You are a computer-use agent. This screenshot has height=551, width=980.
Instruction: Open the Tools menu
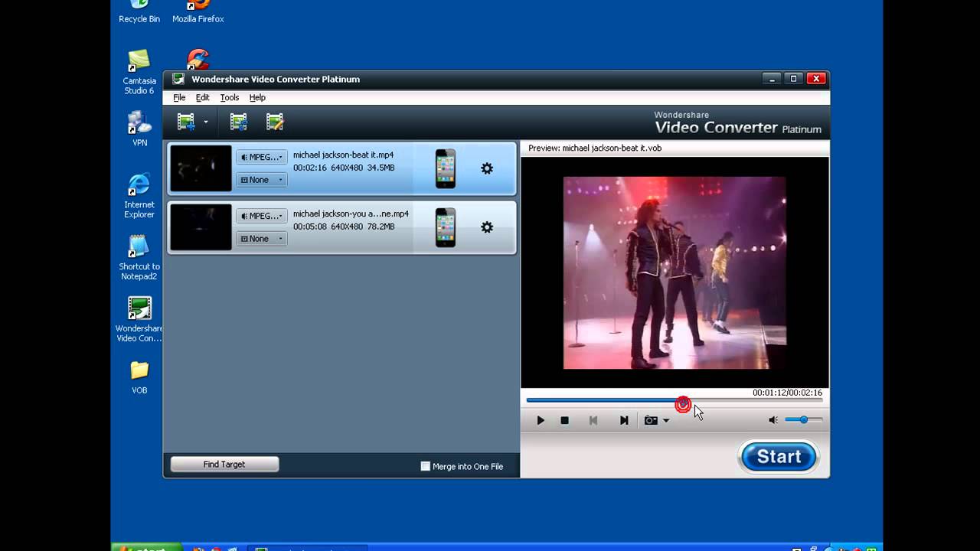point(230,98)
